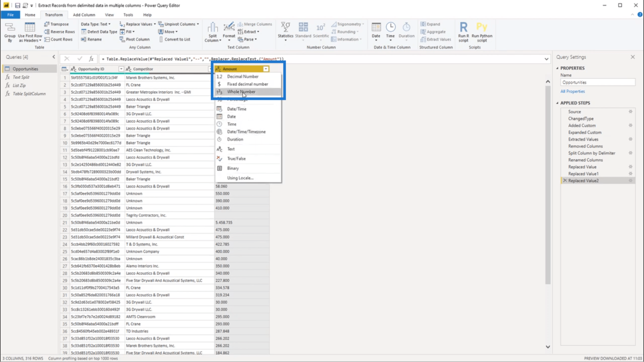The height and width of the screenshot is (362, 644).
Task: Collapse the PROPERTIES section
Action: pyautogui.click(x=557, y=68)
